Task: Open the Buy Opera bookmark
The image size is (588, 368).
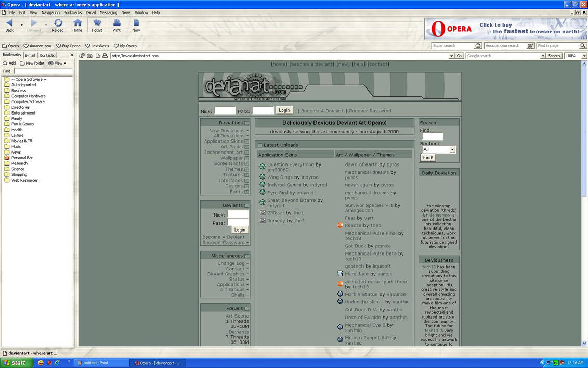Action: tap(68, 46)
